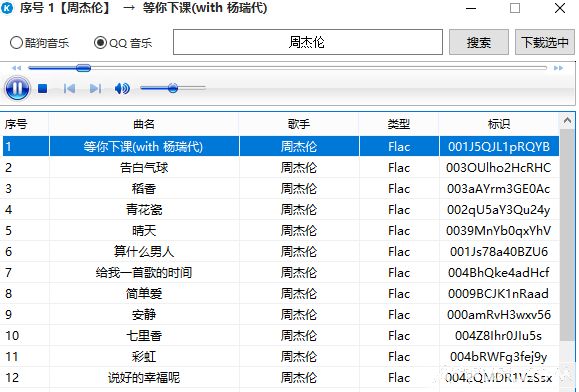Select the song 青花瓷
Image resolution: width=579 pixels, height=392 pixels.
[x=144, y=210]
